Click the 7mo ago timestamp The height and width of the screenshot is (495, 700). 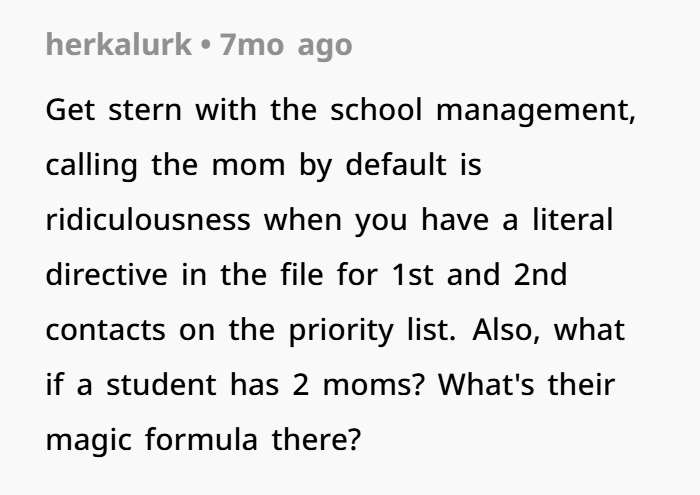[286, 45]
